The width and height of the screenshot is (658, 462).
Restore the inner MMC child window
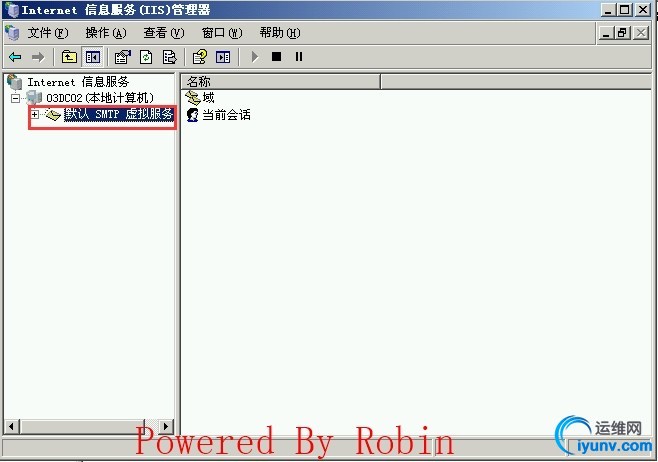pyautogui.click(x=623, y=33)
